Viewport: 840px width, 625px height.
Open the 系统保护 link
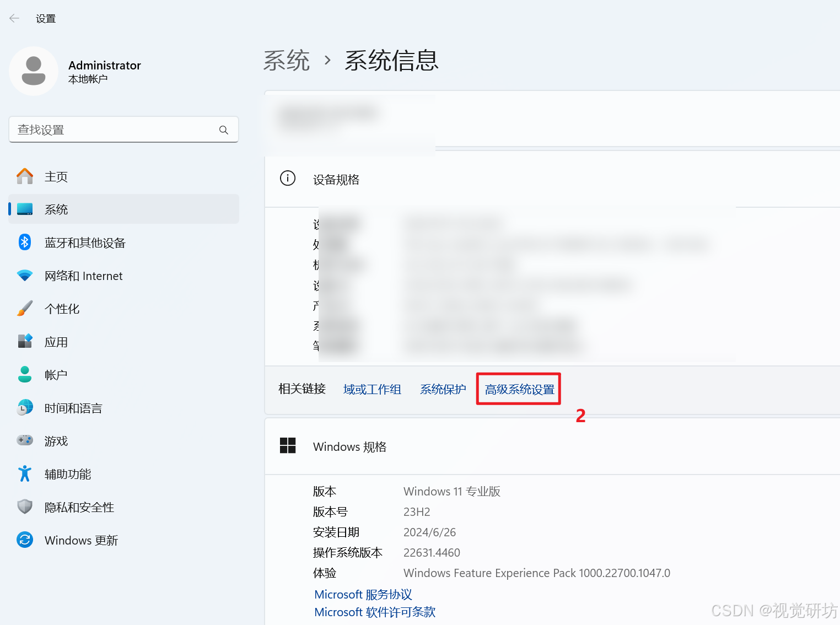pos(443,390)
